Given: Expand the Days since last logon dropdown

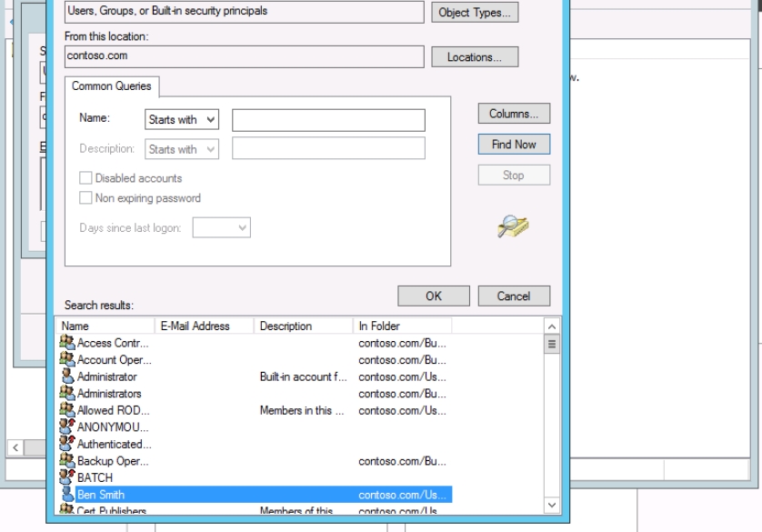Looking at the screenshot, I should (222, 228).
